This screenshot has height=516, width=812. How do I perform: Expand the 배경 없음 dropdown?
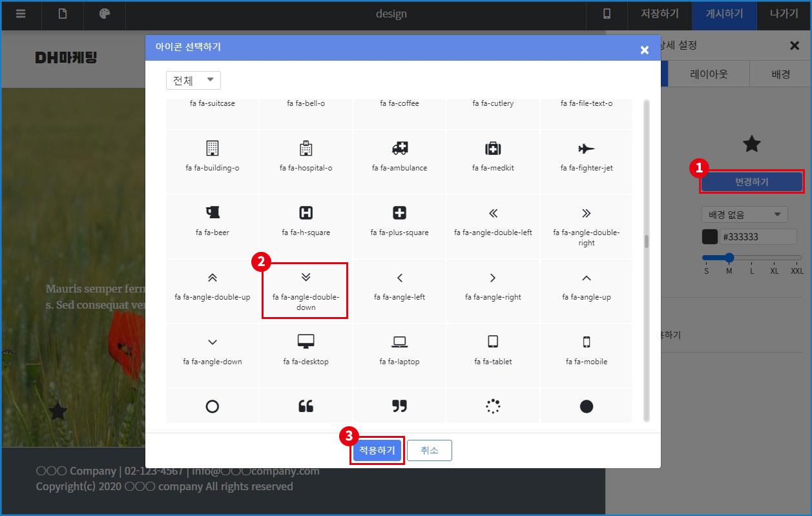744,214
